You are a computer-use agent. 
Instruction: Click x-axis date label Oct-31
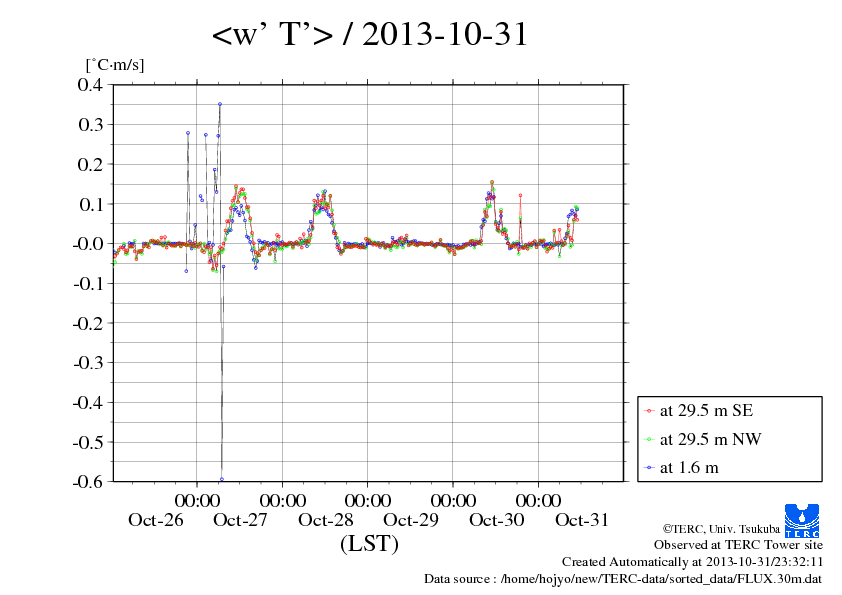pyautogui.click(x=582, y=520)
